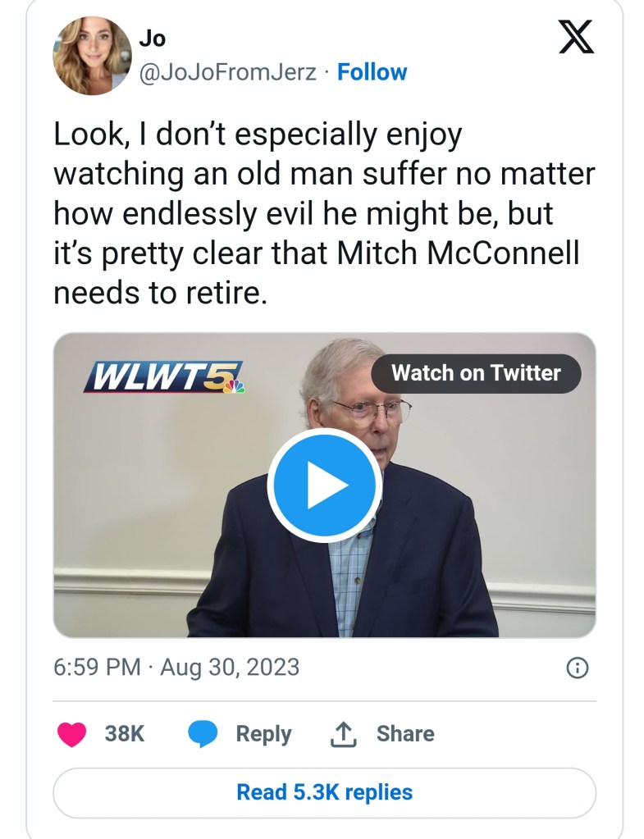Viewport: 644px width, 839px height.
Task: Click the blue reply speech bubble icon
Action: (202, 733)
